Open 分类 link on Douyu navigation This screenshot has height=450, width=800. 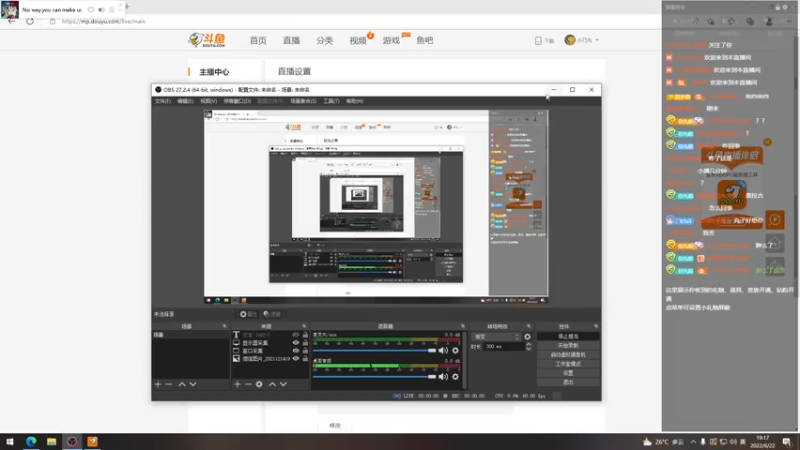(x=324, y=40)
